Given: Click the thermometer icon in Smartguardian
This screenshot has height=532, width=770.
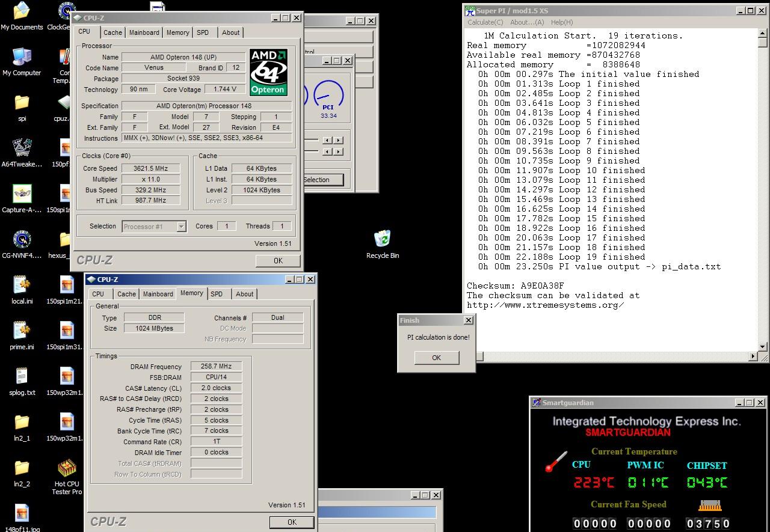Looking at the screenshot, I should [556, 462].
